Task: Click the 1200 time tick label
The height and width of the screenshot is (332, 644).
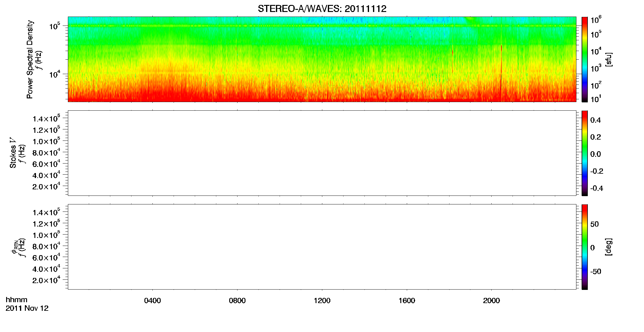Action: [322, 301]
